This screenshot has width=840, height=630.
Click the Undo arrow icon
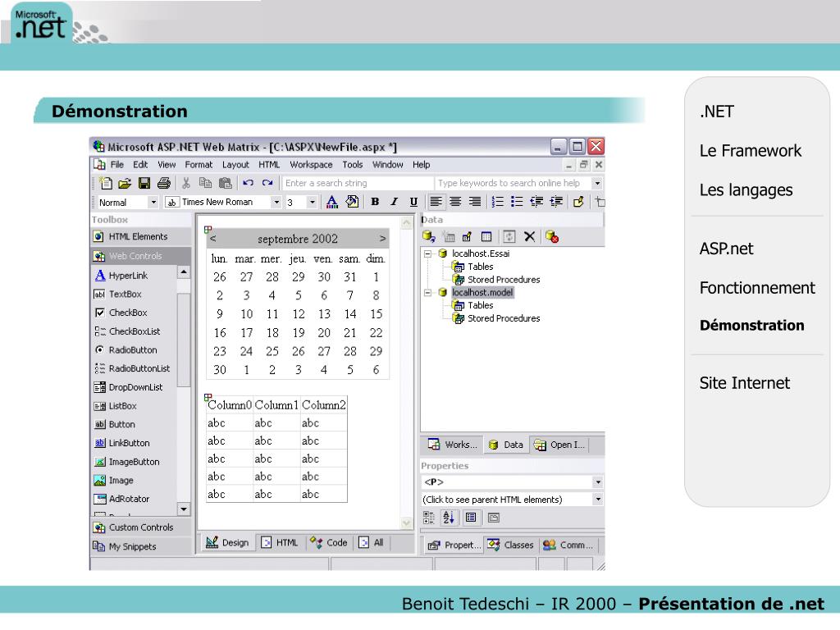click(248, 183)
